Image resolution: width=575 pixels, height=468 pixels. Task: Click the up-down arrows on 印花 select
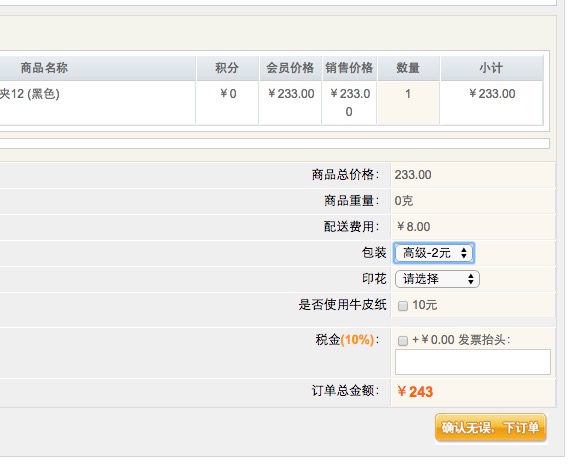coord(471,279)
